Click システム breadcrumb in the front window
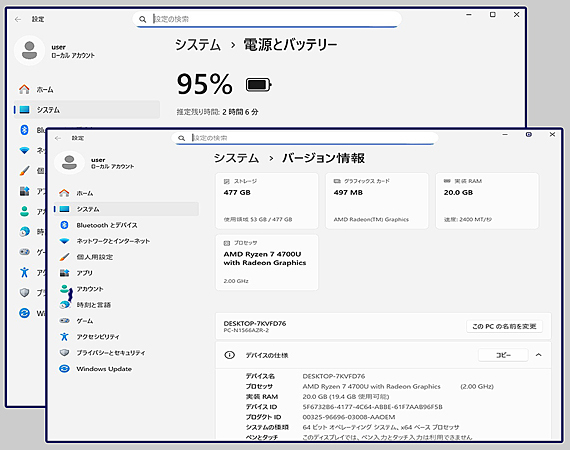 tap(236, 158)
